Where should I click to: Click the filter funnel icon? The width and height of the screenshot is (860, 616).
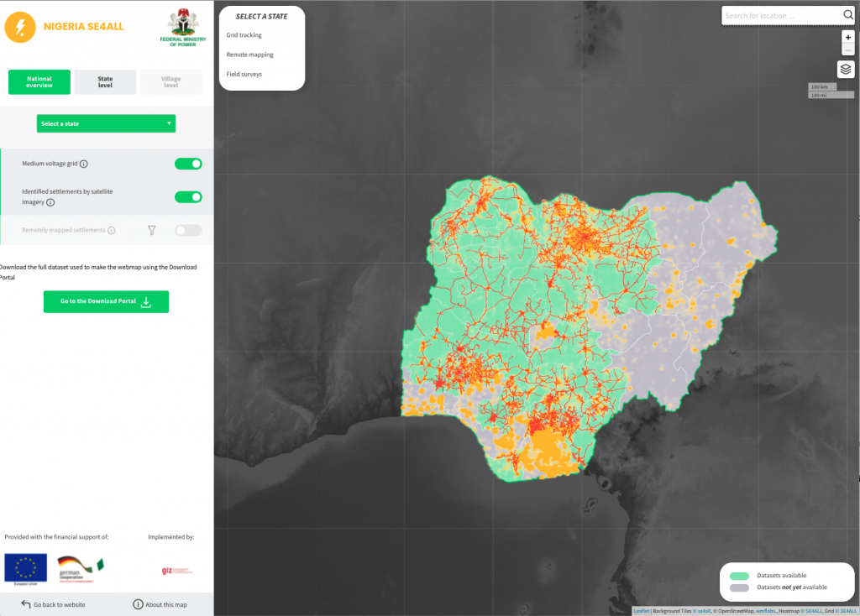pos(152,230)
